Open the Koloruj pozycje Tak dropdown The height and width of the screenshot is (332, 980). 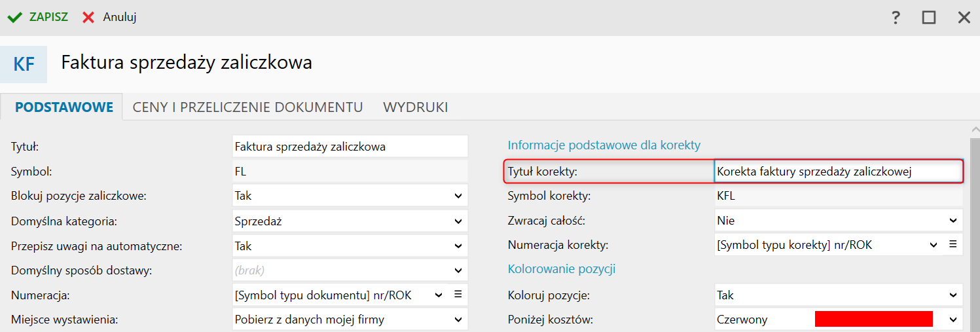(839, 295)
